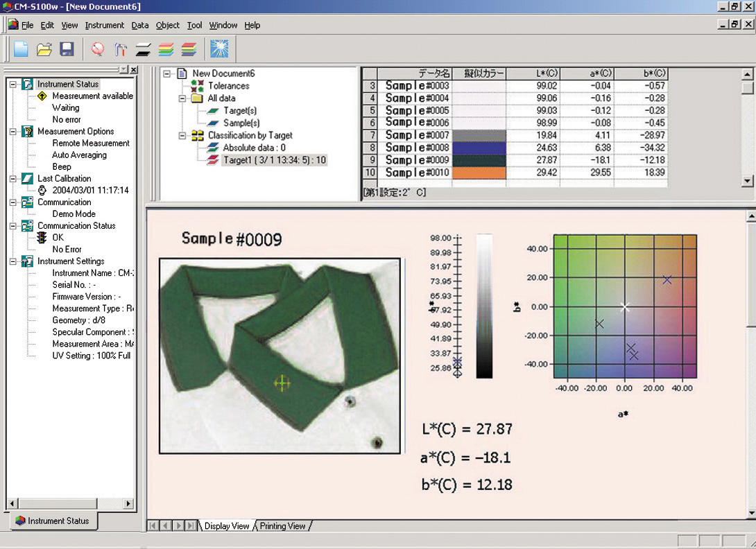Collapse the All data folder node
This screenshot has height=549, width=756.
coord(182,98)
